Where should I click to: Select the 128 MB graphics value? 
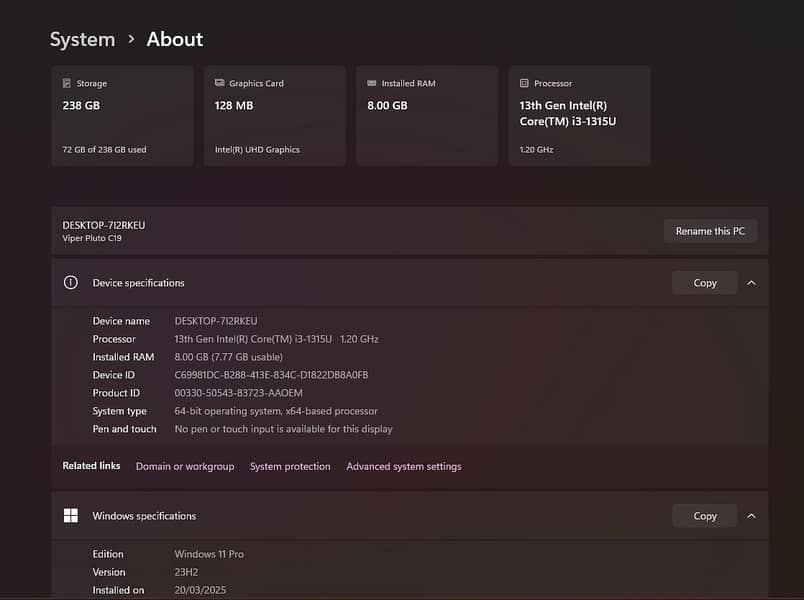click(234, 106)
